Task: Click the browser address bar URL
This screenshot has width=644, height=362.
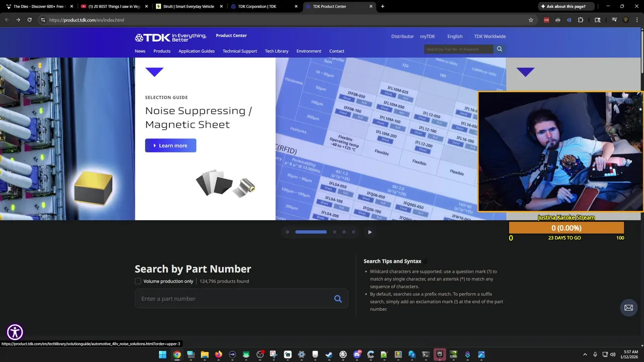Action: coord(87,20)
